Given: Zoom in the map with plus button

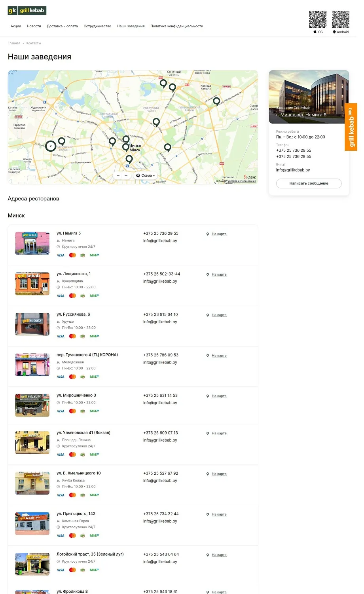Looking at the screenshot, I should tap(126, 175).
